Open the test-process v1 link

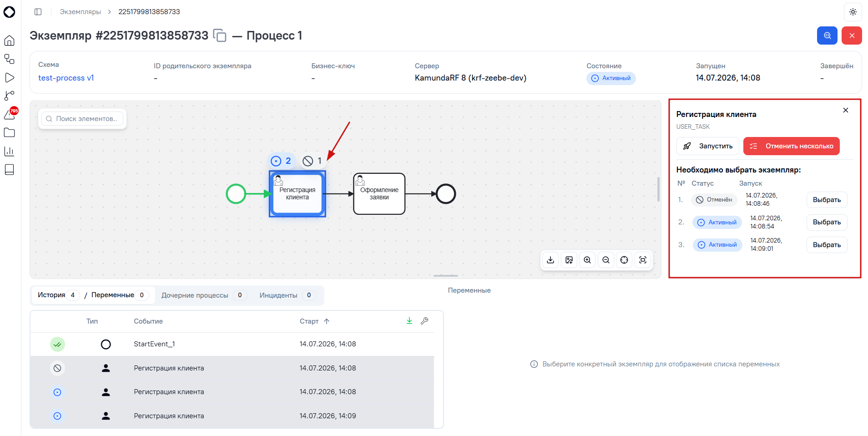coord(66,78)
